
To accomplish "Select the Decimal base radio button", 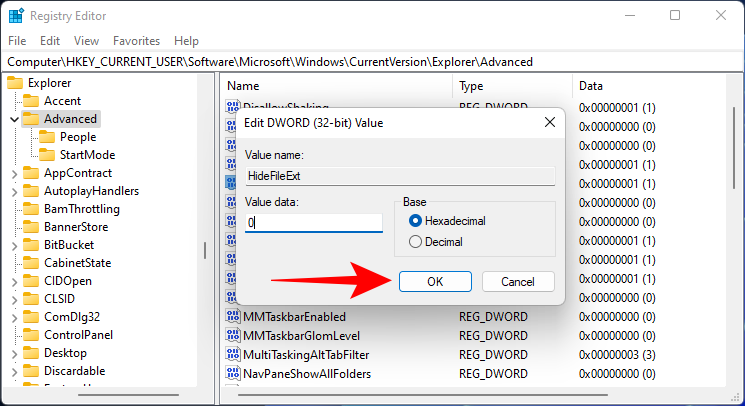I will pyautogui.click(x=415, y=242).
